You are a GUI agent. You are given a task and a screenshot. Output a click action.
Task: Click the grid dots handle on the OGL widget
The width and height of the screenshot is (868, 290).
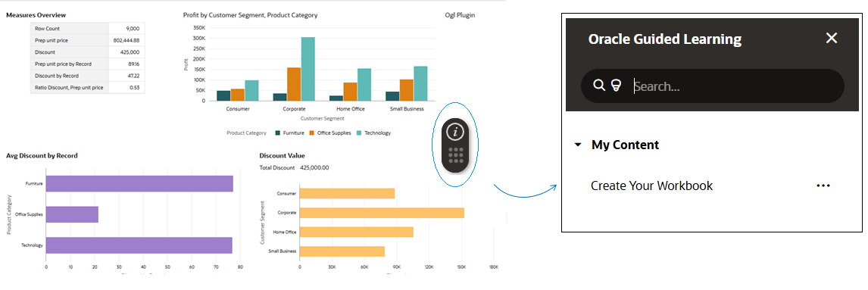(456, 154)
